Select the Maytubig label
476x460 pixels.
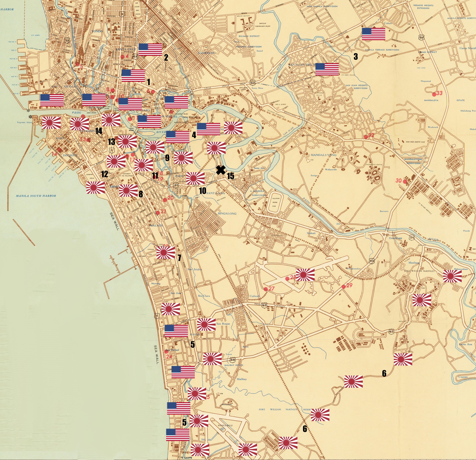pos(156,283)
